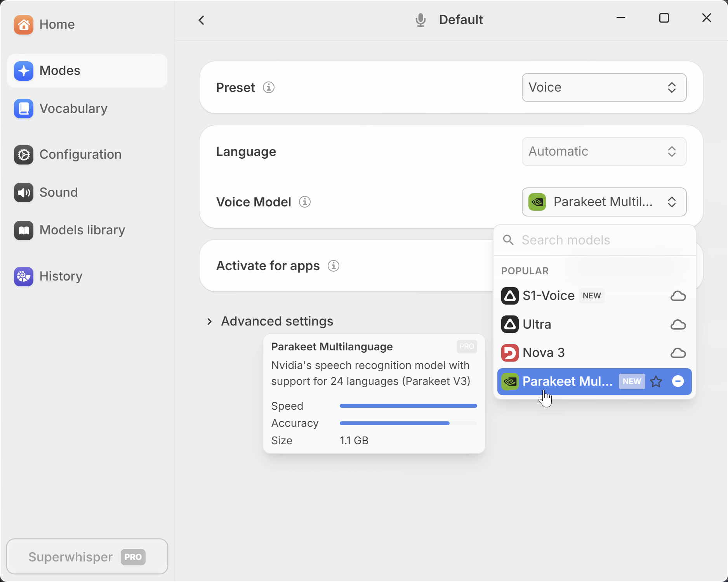Select Modes in the sidebar

click(x=87, y=71)
